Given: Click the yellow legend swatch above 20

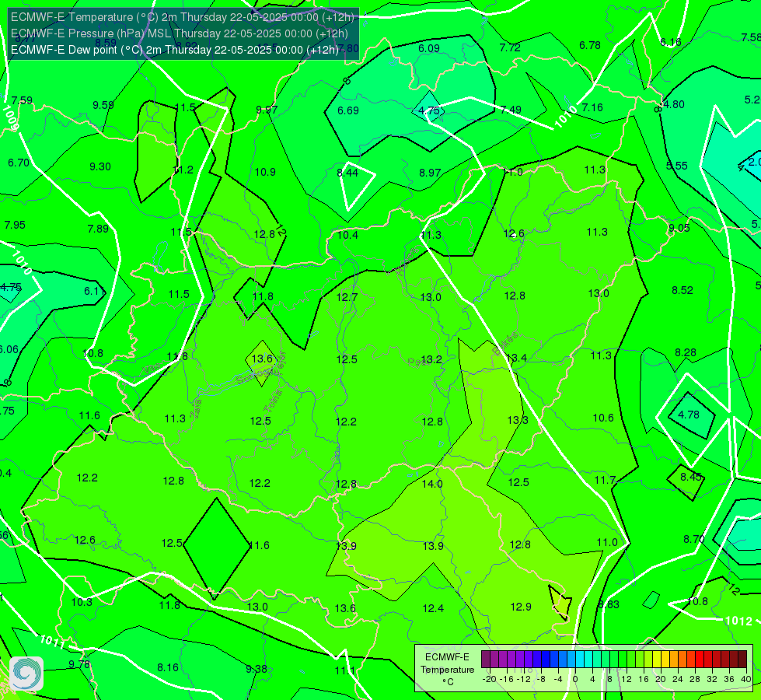Looking at the screenshot, I should (x=657, y=660).
